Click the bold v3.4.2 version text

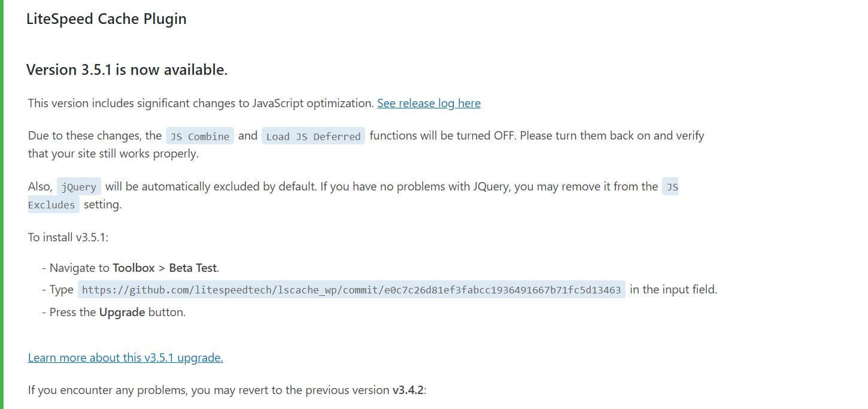pyautogui.click(x=408, y=390)
